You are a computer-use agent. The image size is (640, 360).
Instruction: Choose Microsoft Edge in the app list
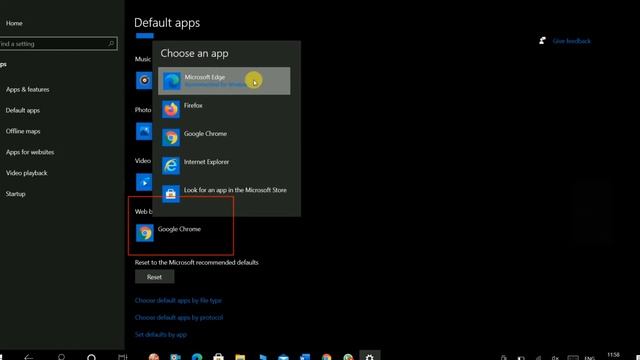(x=224, y=81)
